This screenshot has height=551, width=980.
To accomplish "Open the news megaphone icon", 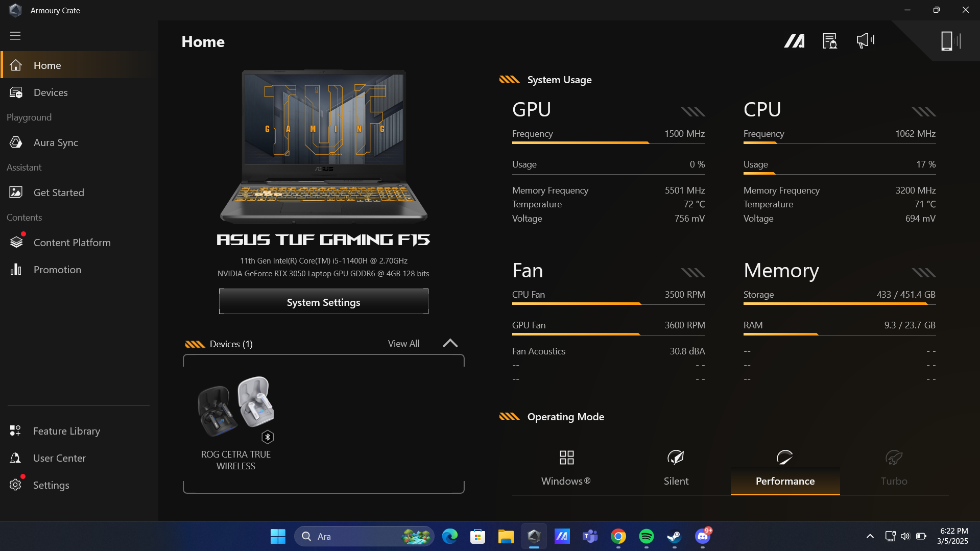I will coord(866,40).
